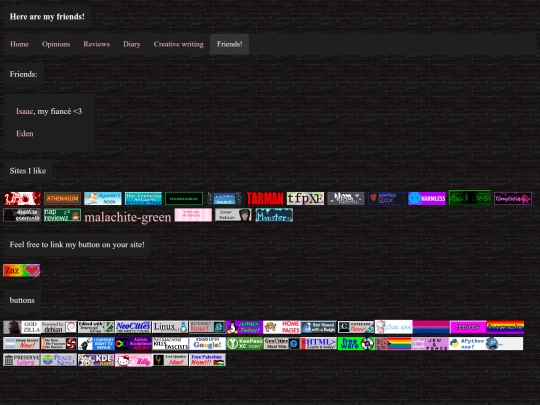This screenshot has height=405, width=540.
Task: Select the Linux powered penguin badge
Action: (170, 327)
